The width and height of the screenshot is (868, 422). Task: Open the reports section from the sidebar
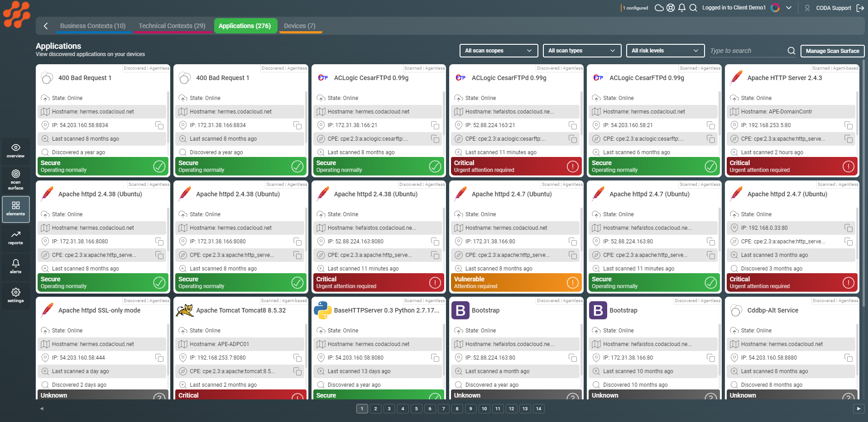pyautogui.click(x=15, y=238)
